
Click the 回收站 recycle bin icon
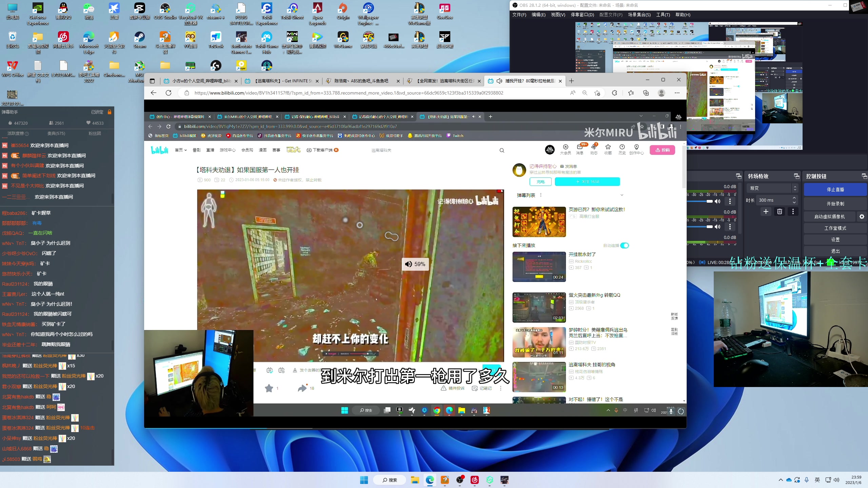pos(13,40)
